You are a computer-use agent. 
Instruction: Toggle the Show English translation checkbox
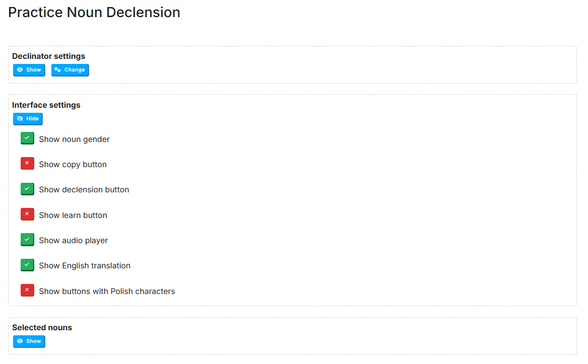(x=27, y=265)
